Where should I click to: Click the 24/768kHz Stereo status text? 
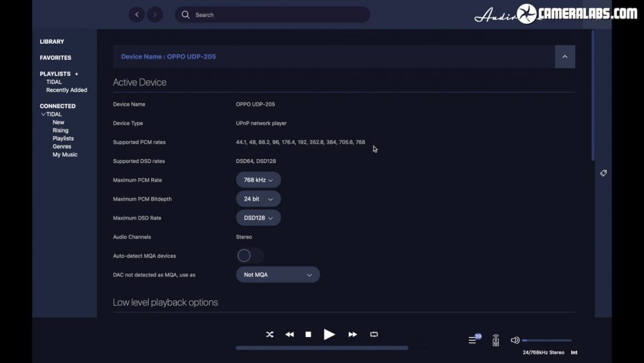tap(543, 352)
